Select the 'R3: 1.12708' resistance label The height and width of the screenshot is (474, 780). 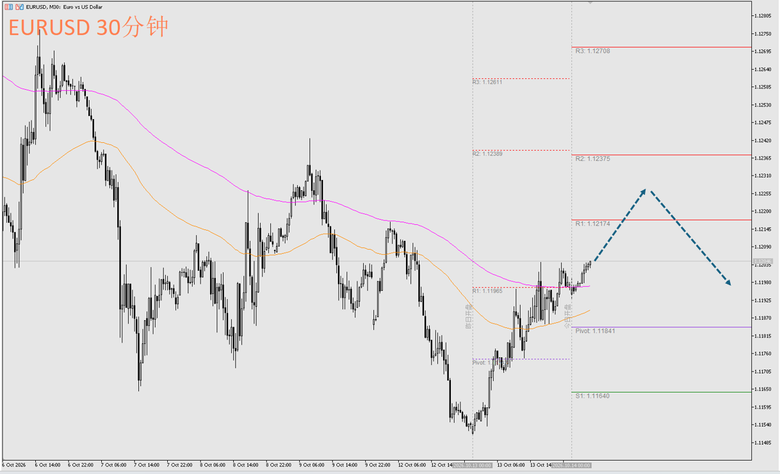coord(592,51)
